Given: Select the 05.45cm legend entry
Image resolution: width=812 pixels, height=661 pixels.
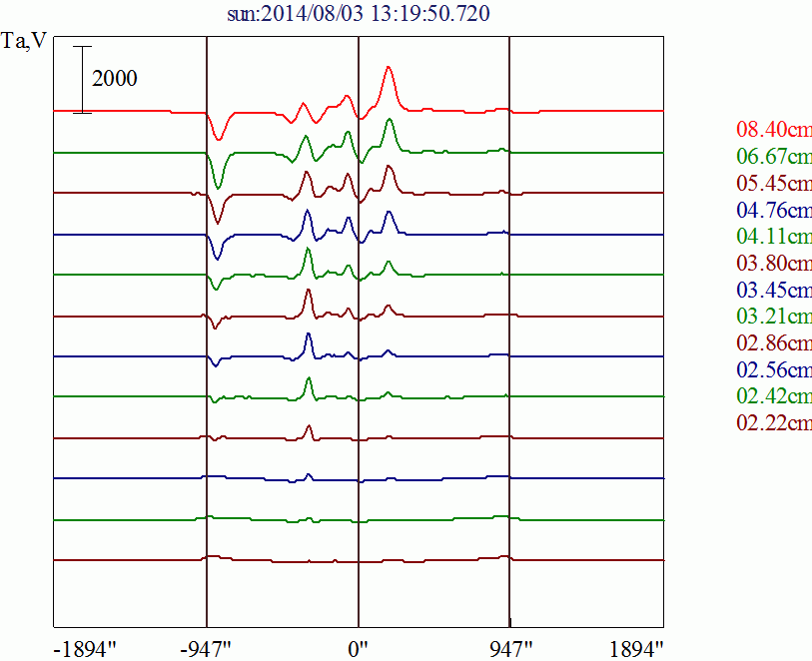Looking at the screenshot, I should point(774,183).
